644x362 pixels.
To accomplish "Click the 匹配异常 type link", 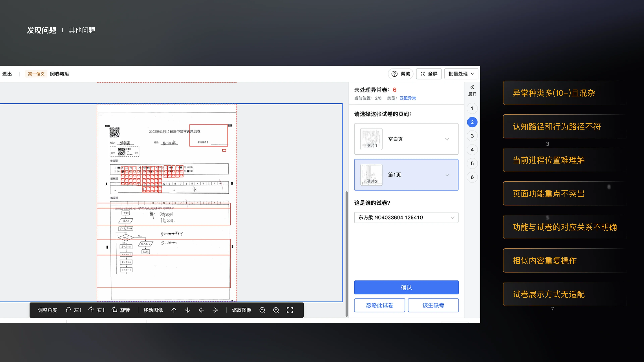I will pos(408,98).
